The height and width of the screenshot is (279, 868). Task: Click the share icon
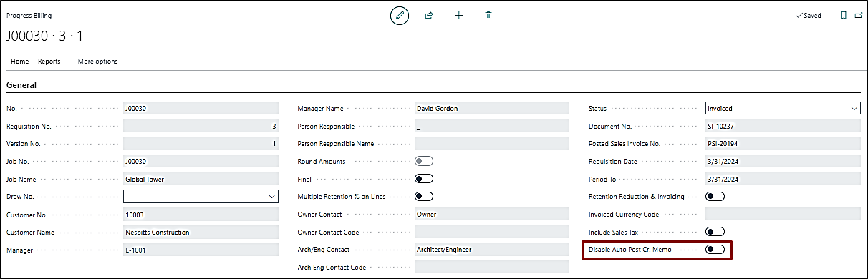429,15
